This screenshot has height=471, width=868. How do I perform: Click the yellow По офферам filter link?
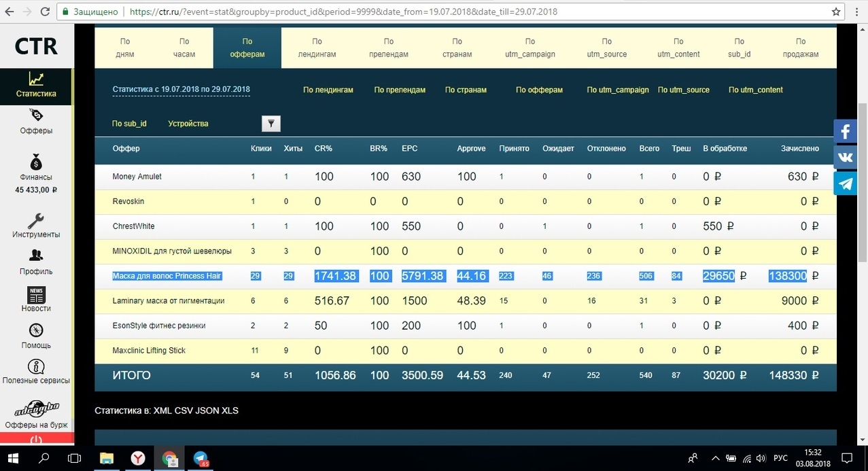[539, 90]
